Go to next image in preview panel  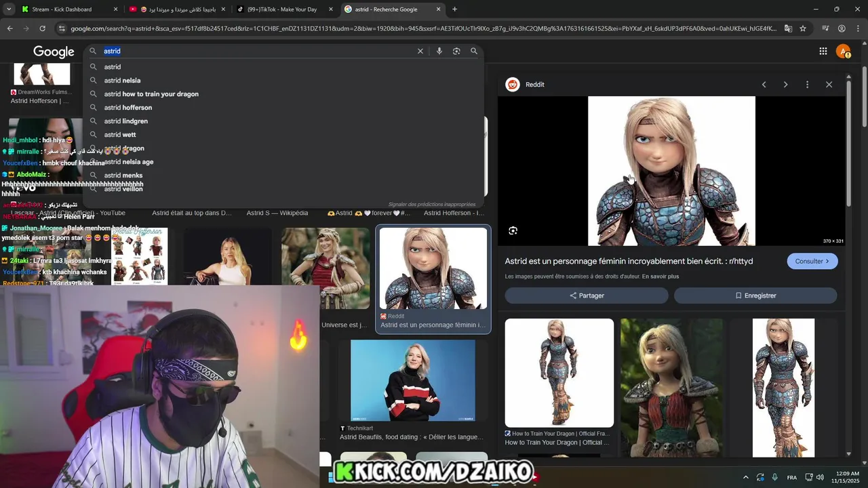coord(786,85)
